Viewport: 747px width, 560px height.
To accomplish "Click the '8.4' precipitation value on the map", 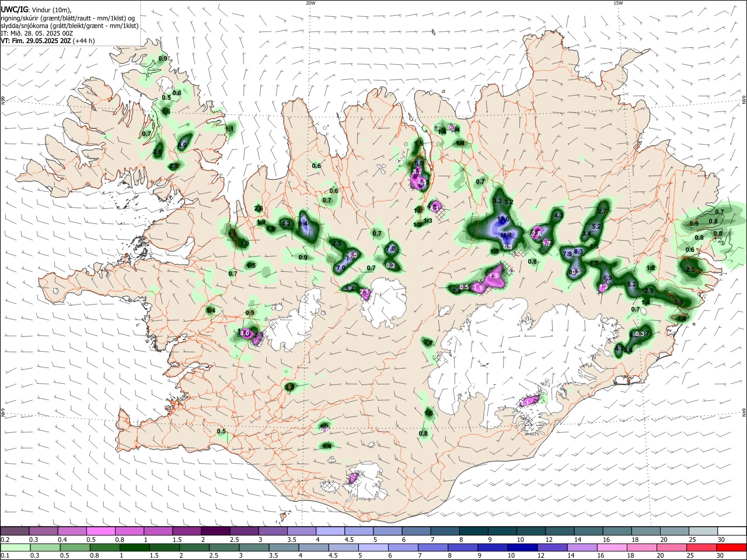I will coord(303,223).
